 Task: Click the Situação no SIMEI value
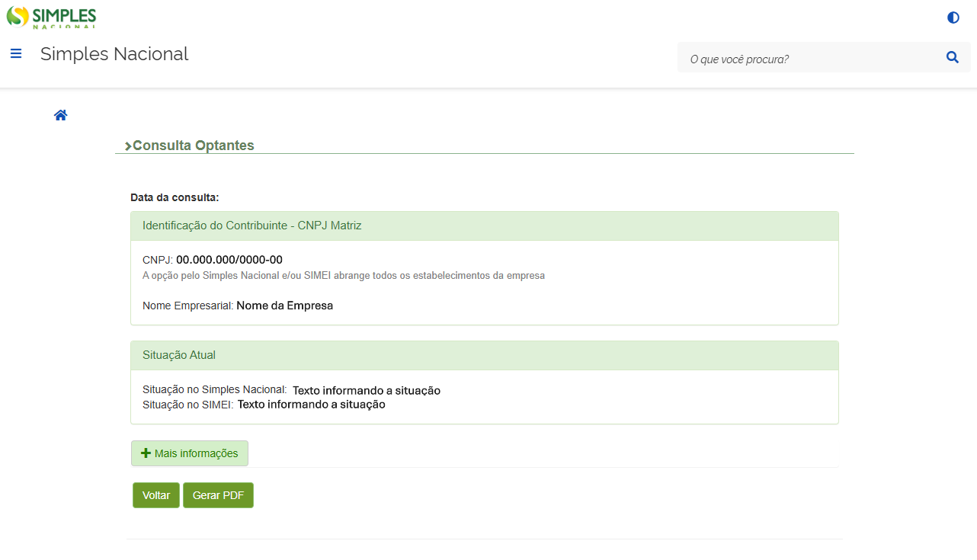point(311,405)
